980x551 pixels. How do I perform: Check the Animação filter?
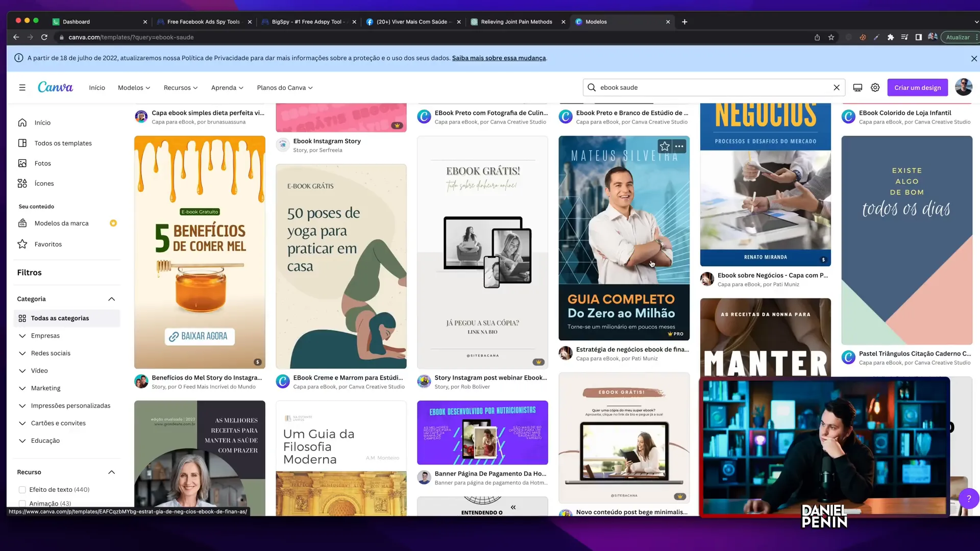(x=22, y=504)
